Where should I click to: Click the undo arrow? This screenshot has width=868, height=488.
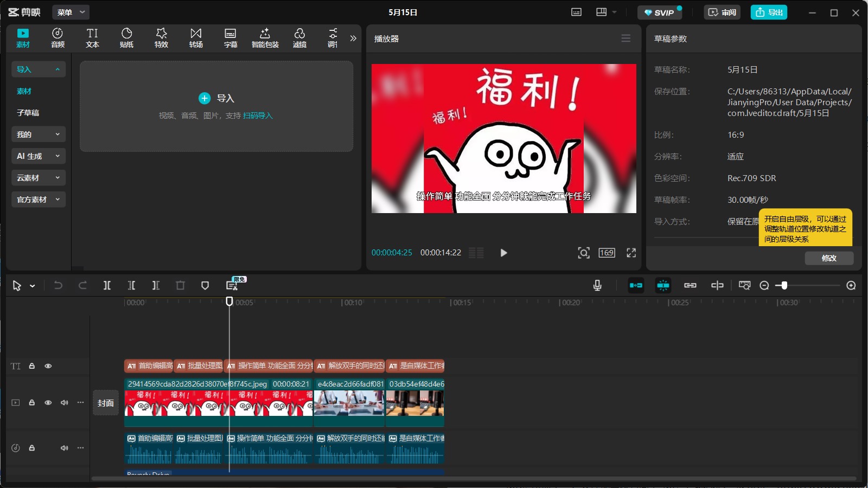(58, 285)
